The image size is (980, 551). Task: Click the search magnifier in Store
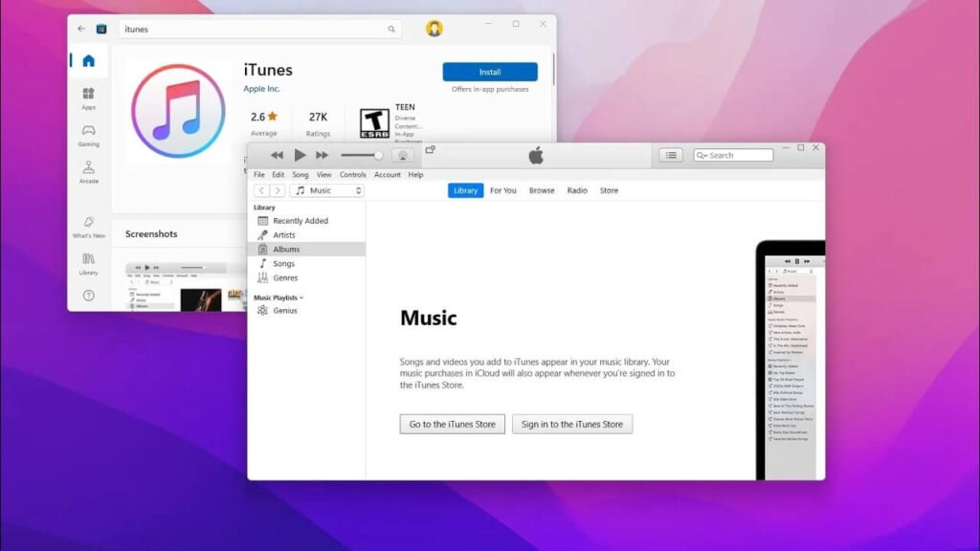pyautogui.click(x=391, y=30)
